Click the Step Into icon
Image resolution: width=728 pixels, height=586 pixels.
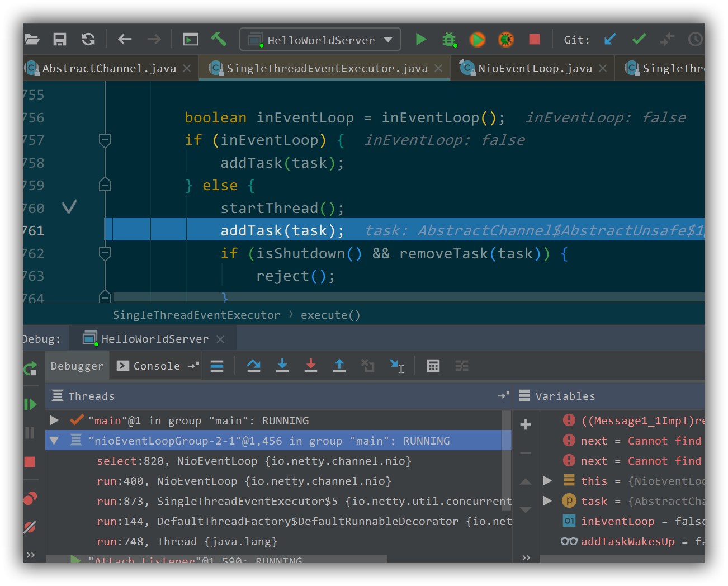[x=282, y=366]
